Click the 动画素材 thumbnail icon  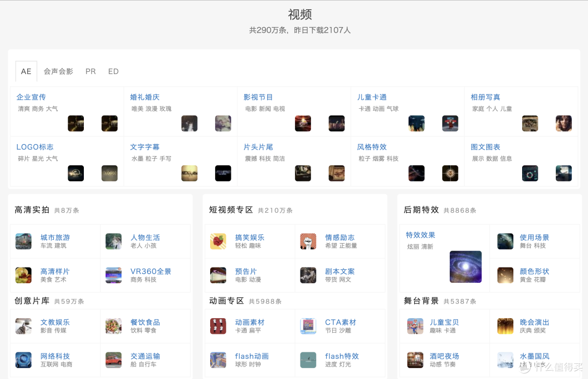(x=218, y=326)
